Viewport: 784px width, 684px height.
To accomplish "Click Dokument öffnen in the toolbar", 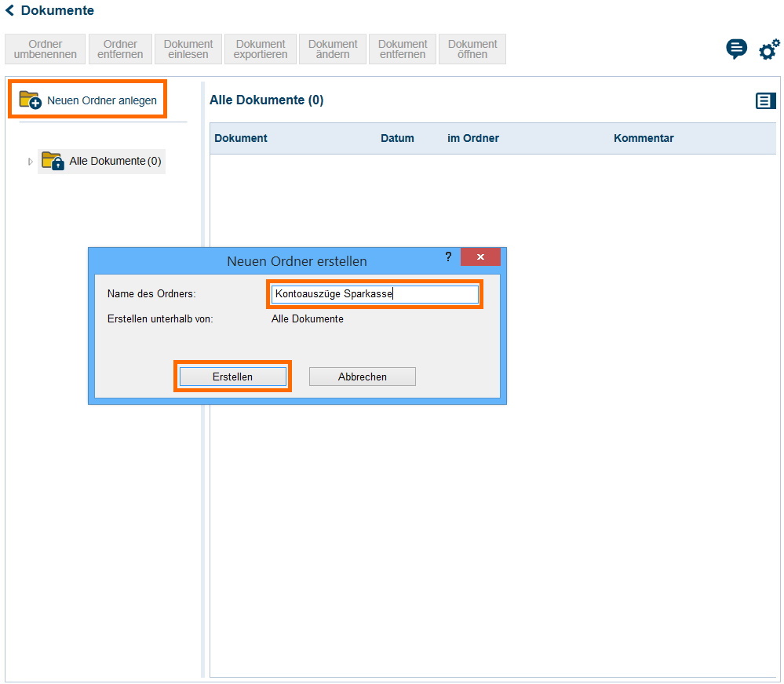I will click(x=472, y=49).
